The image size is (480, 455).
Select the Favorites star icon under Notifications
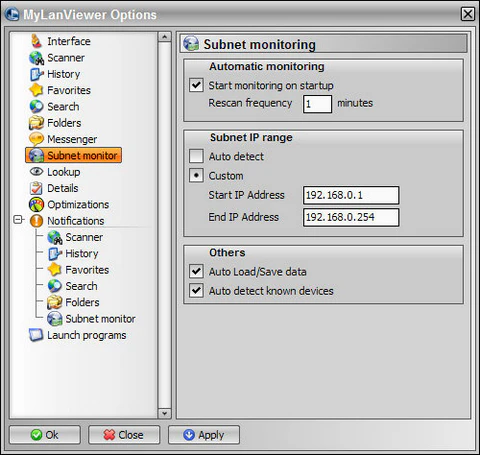54,269
